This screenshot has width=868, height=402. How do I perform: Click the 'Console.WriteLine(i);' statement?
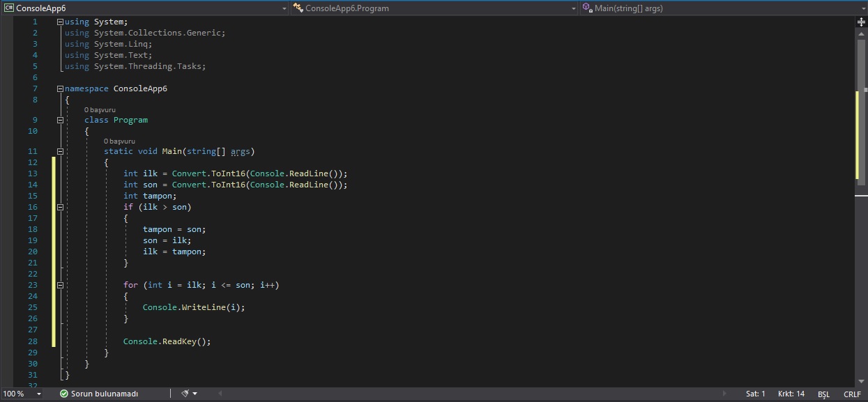tap(194, 307)
